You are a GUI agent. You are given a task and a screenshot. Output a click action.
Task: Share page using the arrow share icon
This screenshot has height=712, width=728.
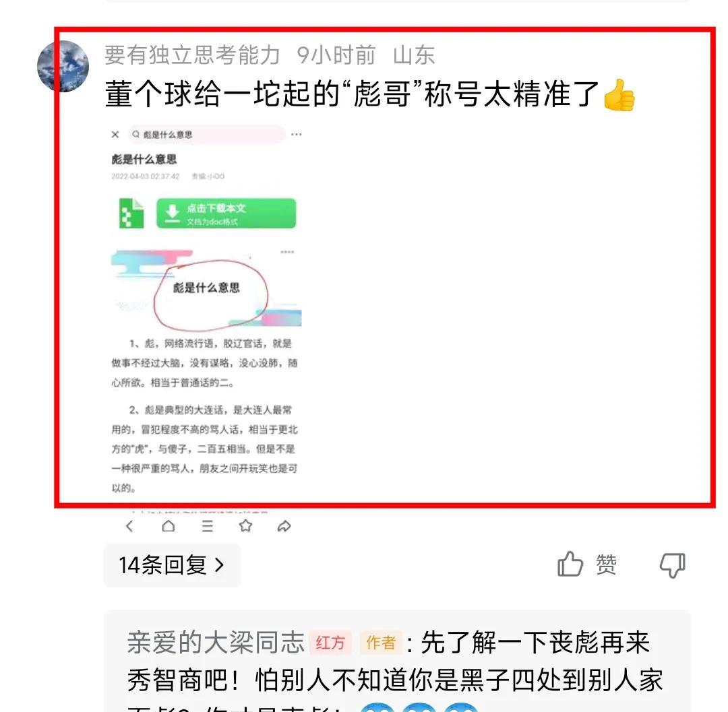[284, 526]
